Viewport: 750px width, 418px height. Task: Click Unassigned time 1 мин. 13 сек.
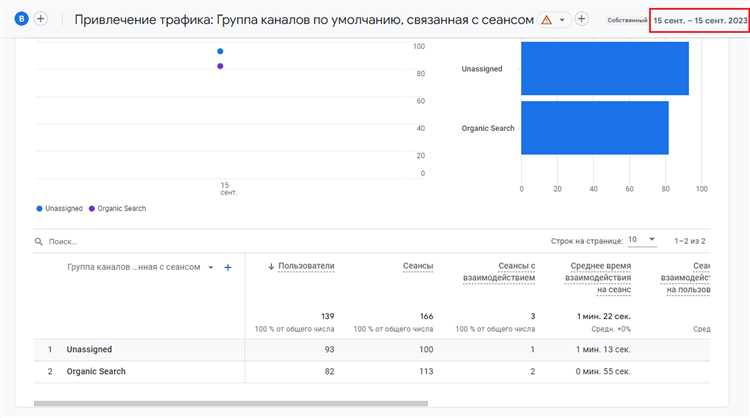[x=603, y=350]
